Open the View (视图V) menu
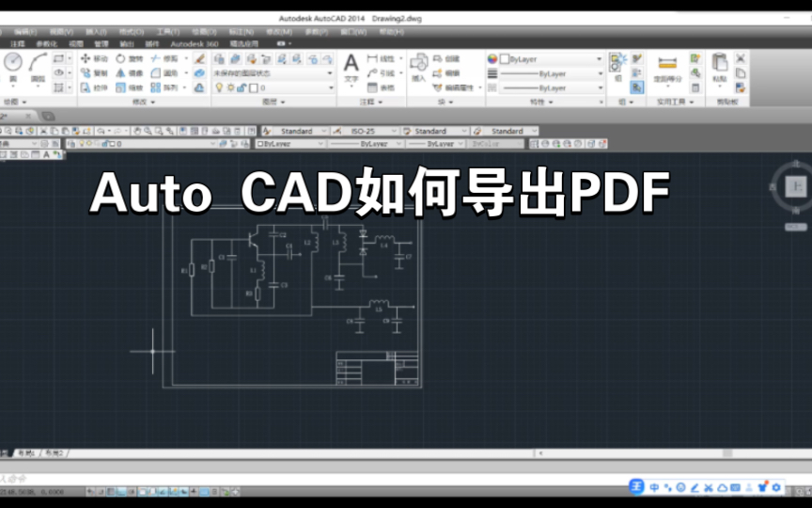 pyautogui.click(x=61, y=32)
